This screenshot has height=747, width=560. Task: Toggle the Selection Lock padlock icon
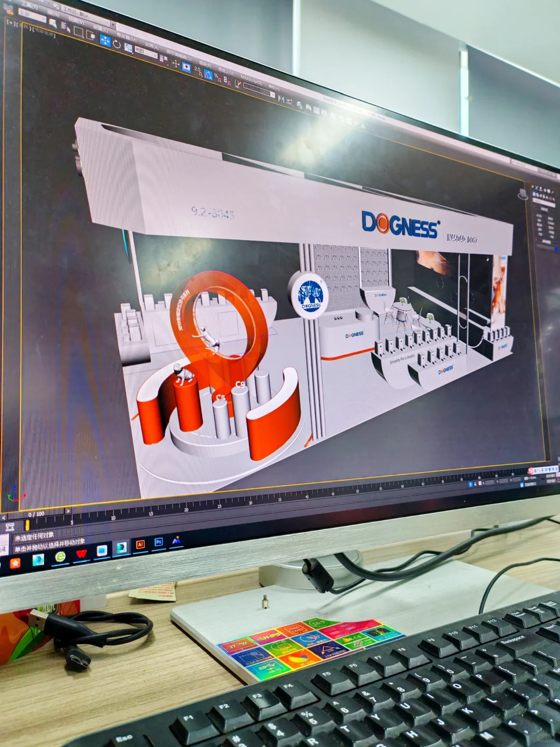click(475, 484)
